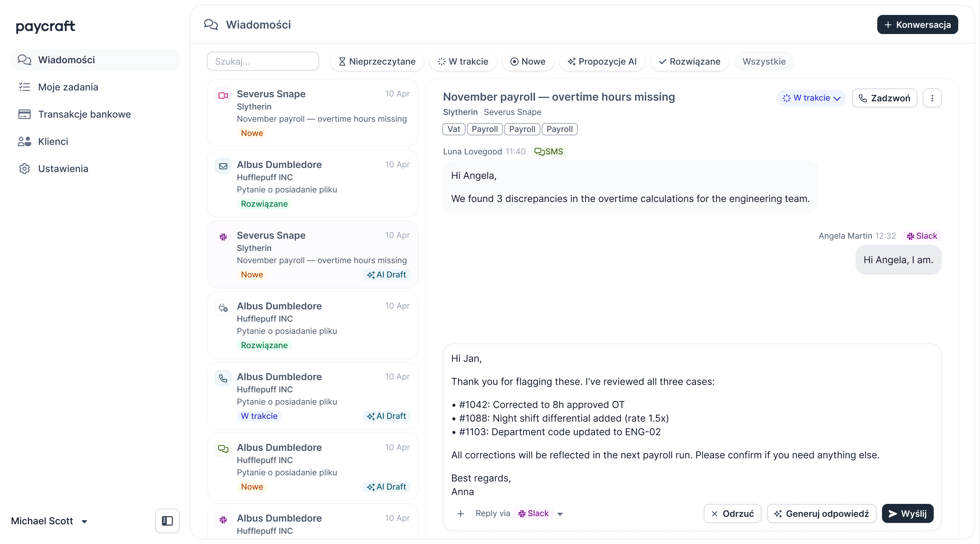Click the email icon on Albus Dumbledore card
The height and width of the screenshot is (544, 980).
(223, 166)
